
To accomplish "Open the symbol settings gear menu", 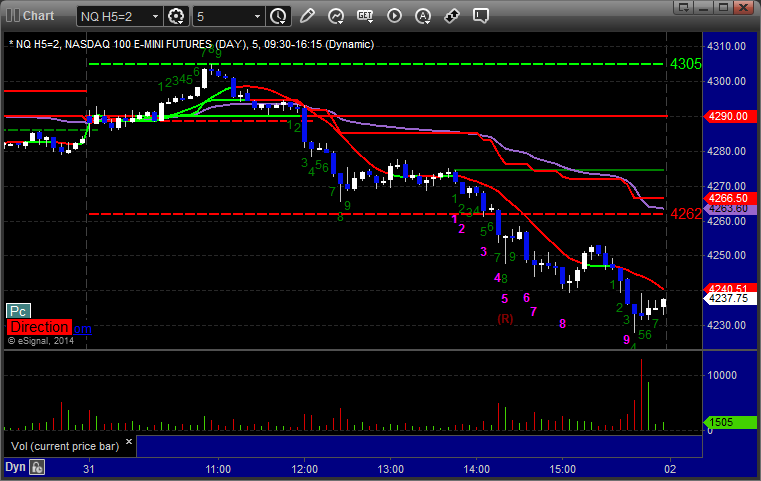I will click(x=176, y=16).
